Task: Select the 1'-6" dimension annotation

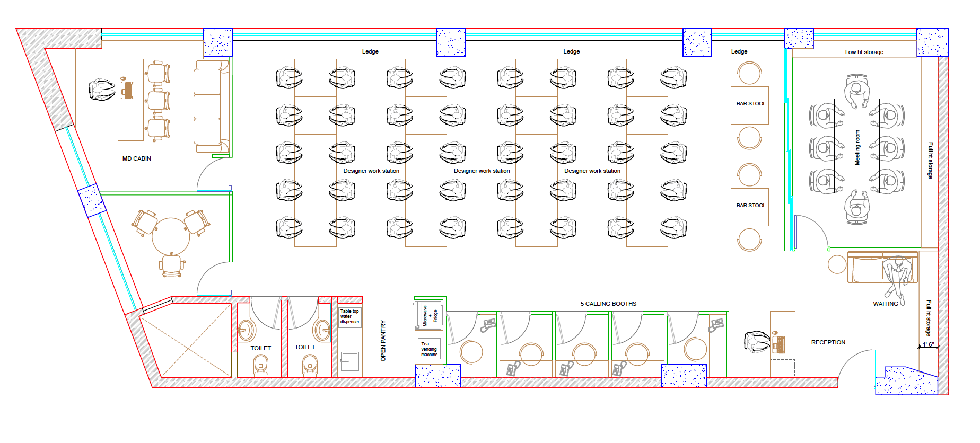Action: [928, 344]
